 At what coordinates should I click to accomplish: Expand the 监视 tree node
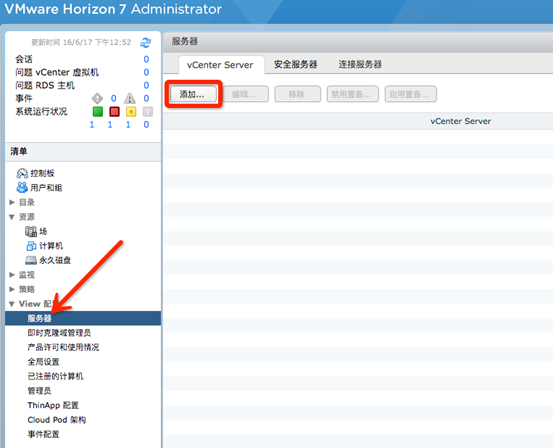click(12, 274)
